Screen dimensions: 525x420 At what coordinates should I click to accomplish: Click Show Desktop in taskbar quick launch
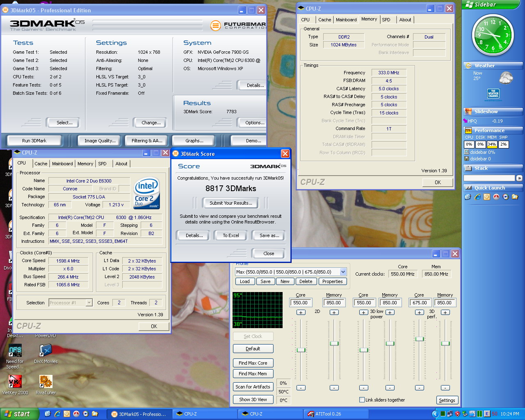48,414
